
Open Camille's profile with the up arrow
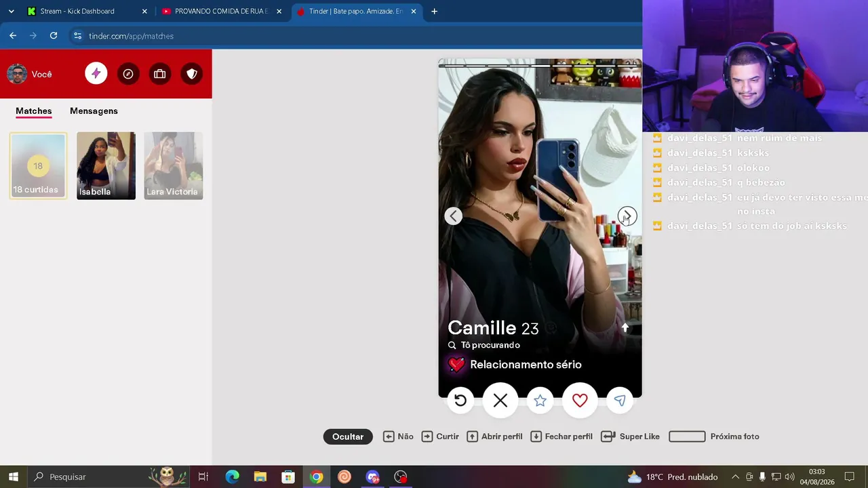(625, 328)
